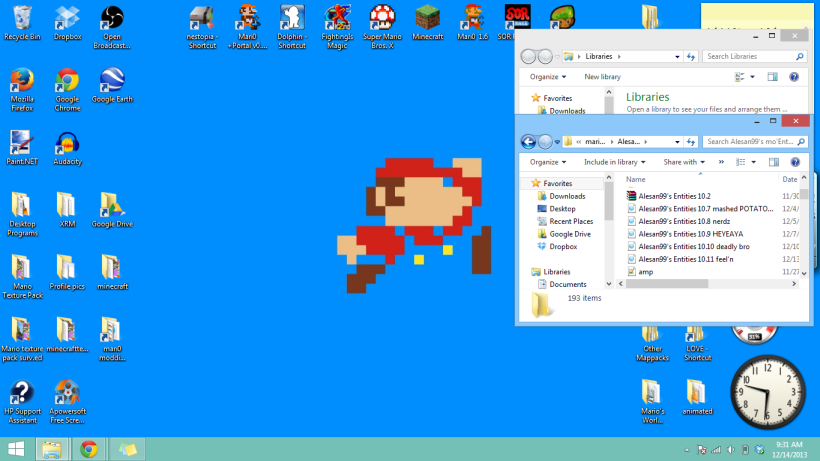Launch Audacity from the desktop
The height and width of the screenshot is (461, 820).
[x=67, y=148]
